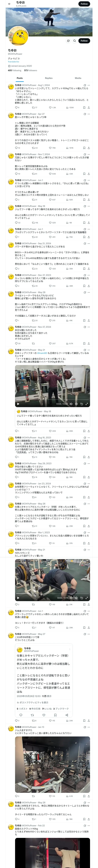
Task: Open search icon on the profile
Action: click(74, 41)
